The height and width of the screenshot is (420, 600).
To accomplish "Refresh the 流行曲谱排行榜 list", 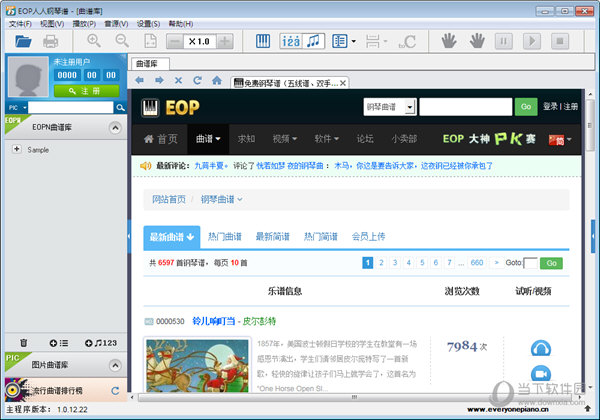I will (115, 391).
